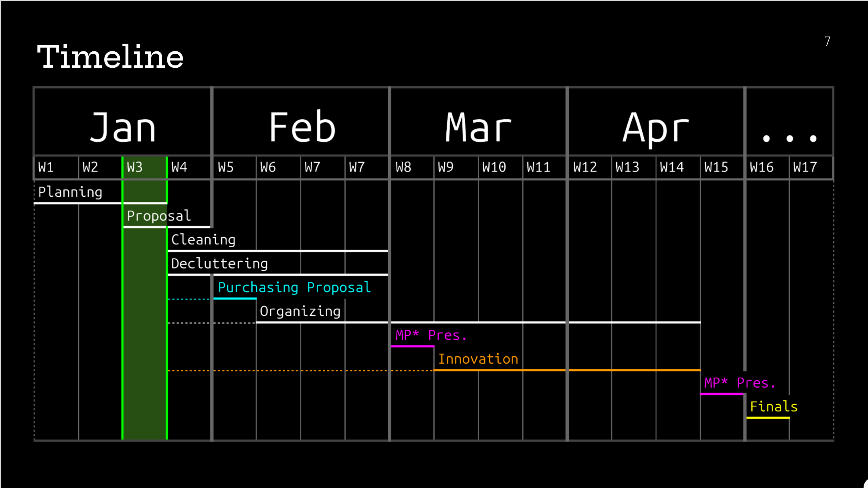This screenshot has width=868, height=488.
Task: Click the W10 week cell
Action: (500, 167)
